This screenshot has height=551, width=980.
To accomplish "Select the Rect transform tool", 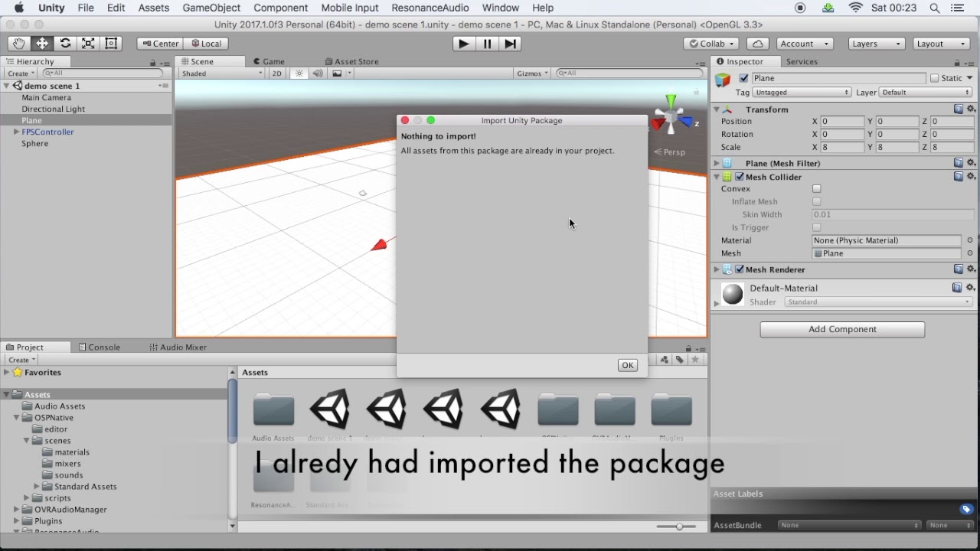I will click(x=111, y=44).
